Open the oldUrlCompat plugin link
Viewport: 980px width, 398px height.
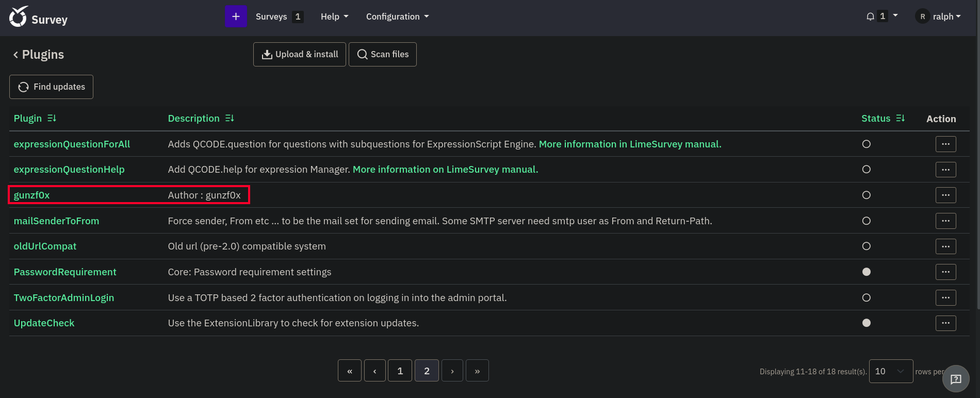click(x=45, y=246)
